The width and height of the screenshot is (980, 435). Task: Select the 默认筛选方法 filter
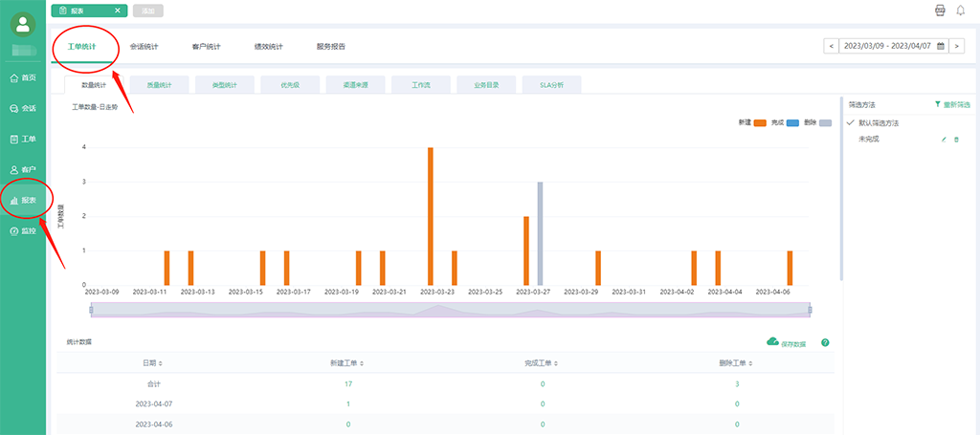pos(879,123)
